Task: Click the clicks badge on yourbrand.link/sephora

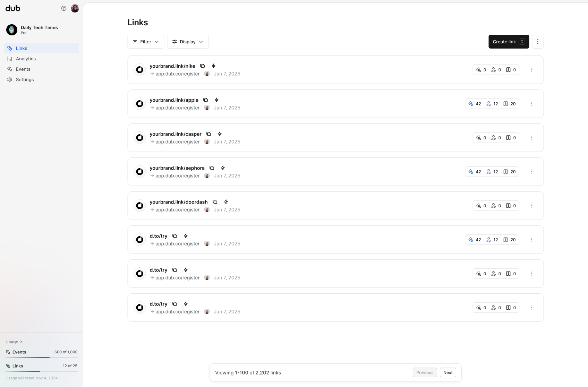Action: click(x=475, y=171)
